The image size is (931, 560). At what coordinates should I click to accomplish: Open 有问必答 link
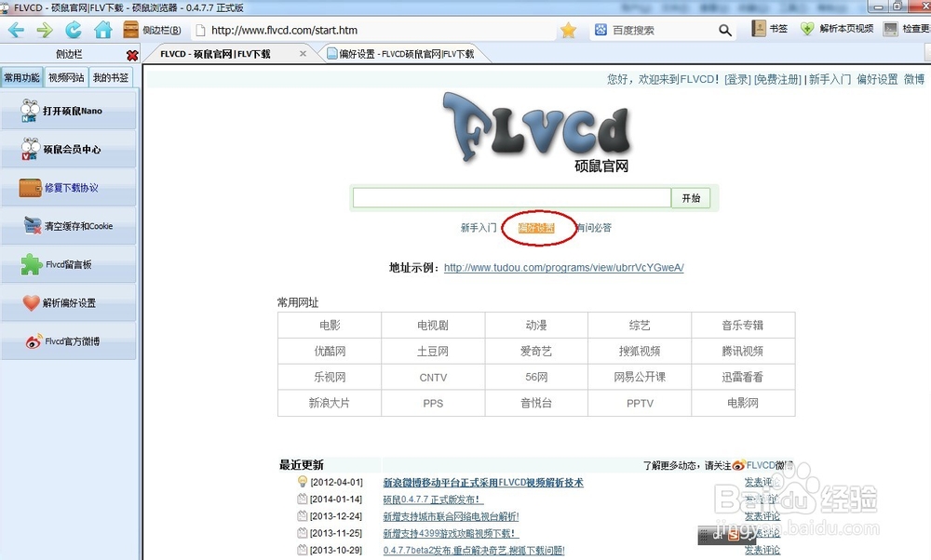point(594,228)
